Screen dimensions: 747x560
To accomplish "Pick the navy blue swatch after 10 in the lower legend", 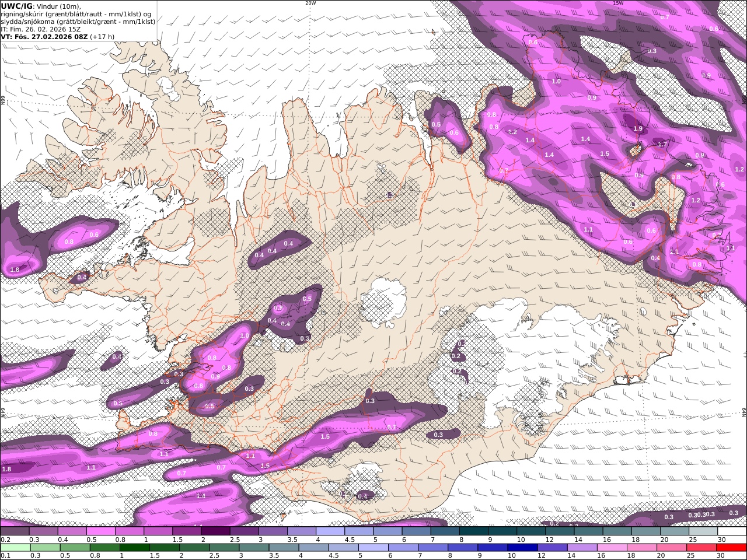I will 522,548.
